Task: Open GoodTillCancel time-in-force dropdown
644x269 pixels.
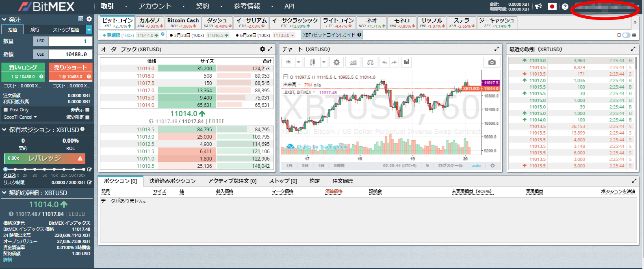Action: pyautogui.click(x=20, y=117)
